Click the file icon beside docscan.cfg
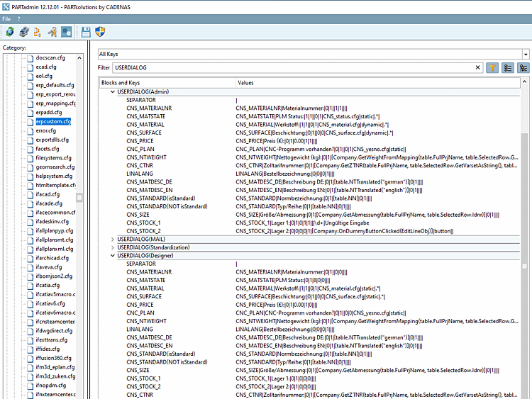The width and height of the screenshot is (532, 399). click(x=31, y=58)
